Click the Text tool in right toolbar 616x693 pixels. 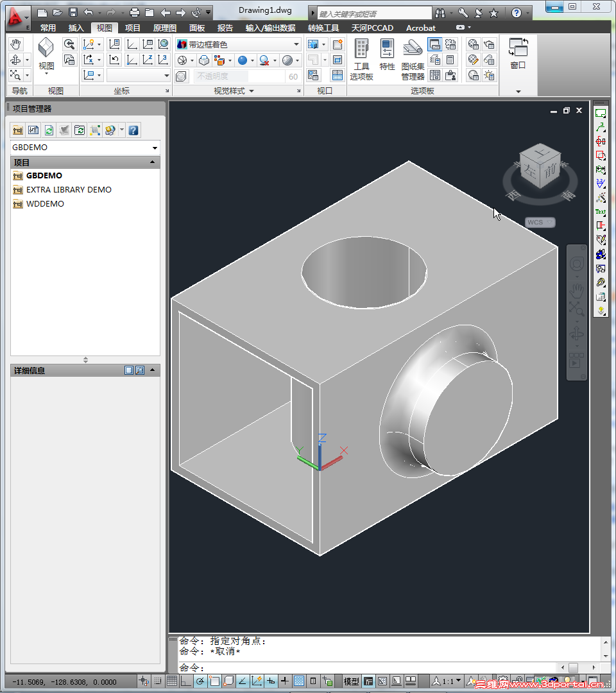point(600,212)
